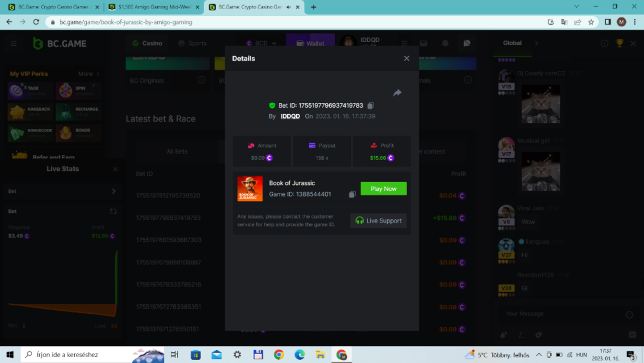Viewport: 644px width, 363px height.
Task: Share this bet via arrow icon
Action: point(397,93)
